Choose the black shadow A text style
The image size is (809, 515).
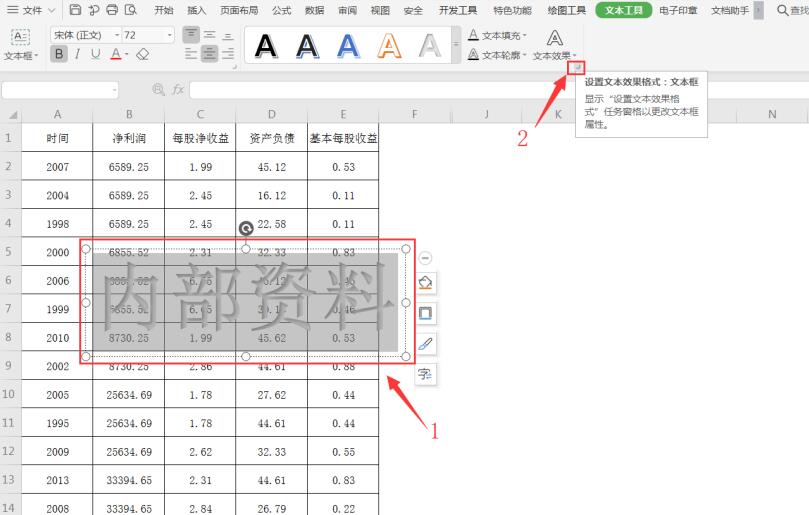[266, 45]
